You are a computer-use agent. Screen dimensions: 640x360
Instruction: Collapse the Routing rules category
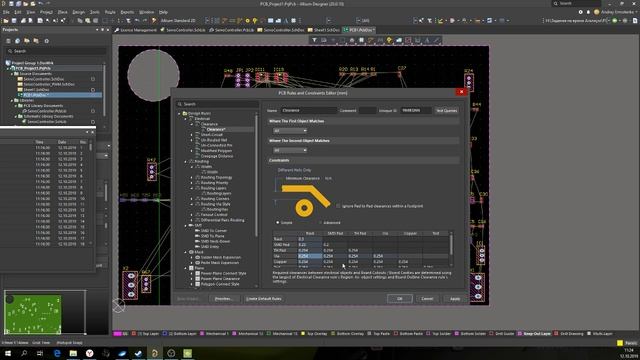(x=186, y=161)
